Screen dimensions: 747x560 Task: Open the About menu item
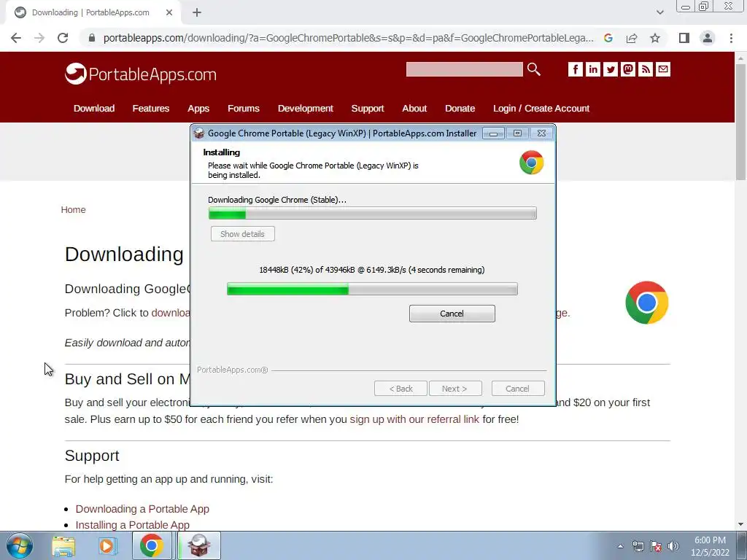(414, 109)
